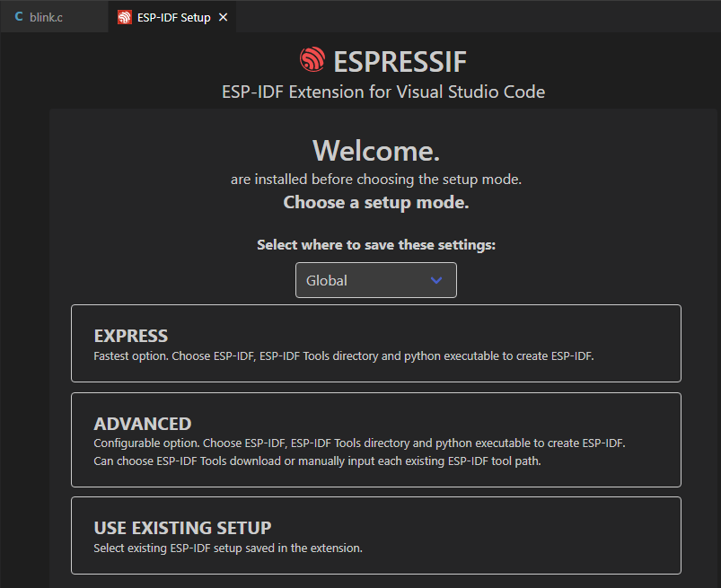Click 'are installed before choosing the setup mode.' text
The width and height of the screenshot is (721, 588).
376,180
